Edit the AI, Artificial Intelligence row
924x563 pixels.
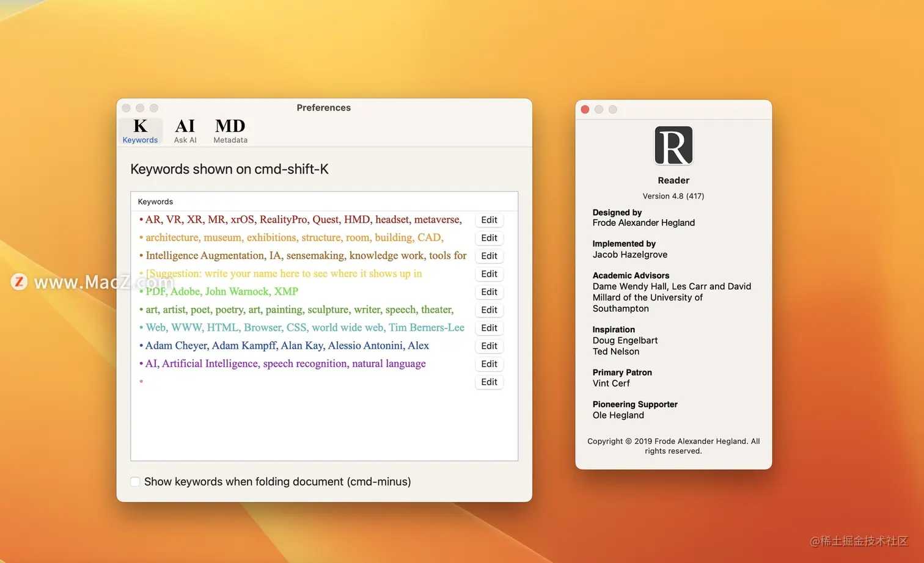pos(489,364)
